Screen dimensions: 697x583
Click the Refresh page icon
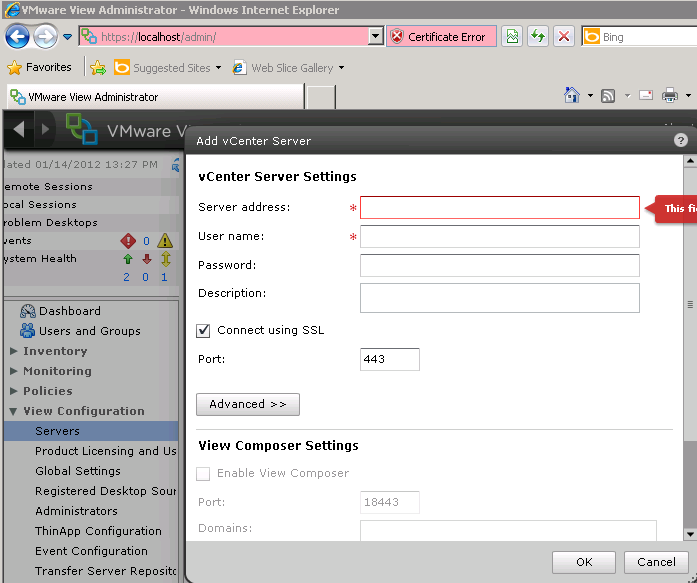click(538, 36)
